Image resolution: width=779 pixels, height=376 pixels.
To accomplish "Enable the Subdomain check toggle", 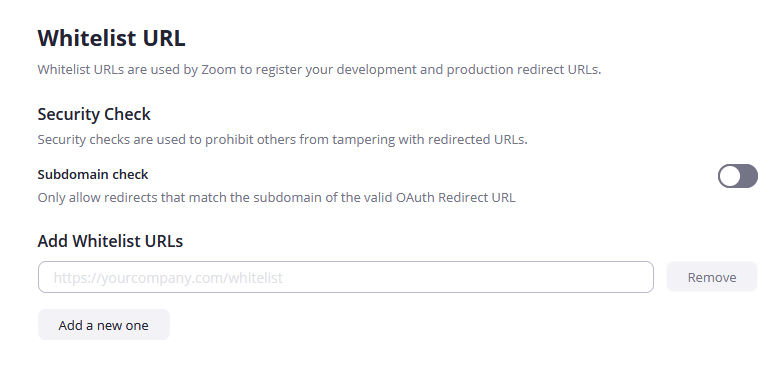I will 737,176.
